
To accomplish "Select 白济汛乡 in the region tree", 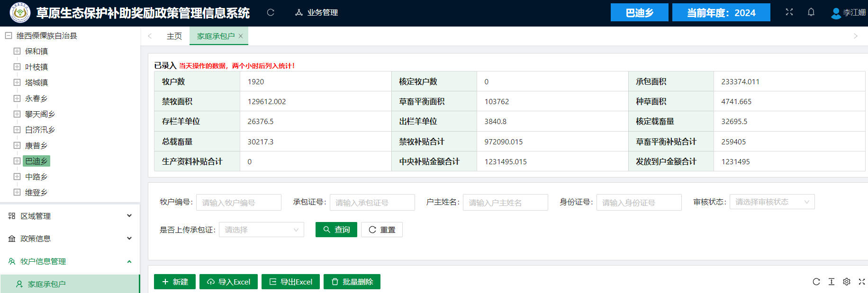I will click(40, 130).
